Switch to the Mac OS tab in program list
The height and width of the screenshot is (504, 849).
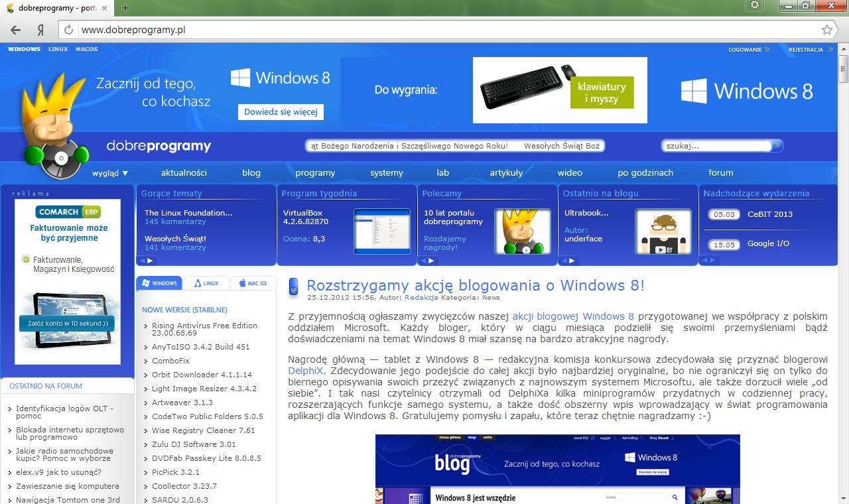[x=253, y=283]
